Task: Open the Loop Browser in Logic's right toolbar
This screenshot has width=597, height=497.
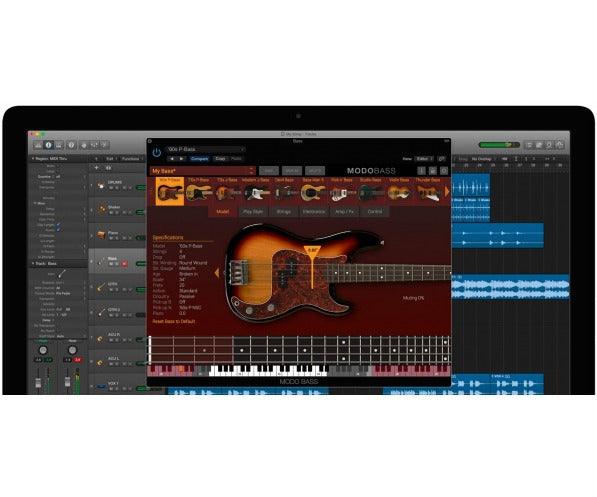Action: click(x=549, y=145)
